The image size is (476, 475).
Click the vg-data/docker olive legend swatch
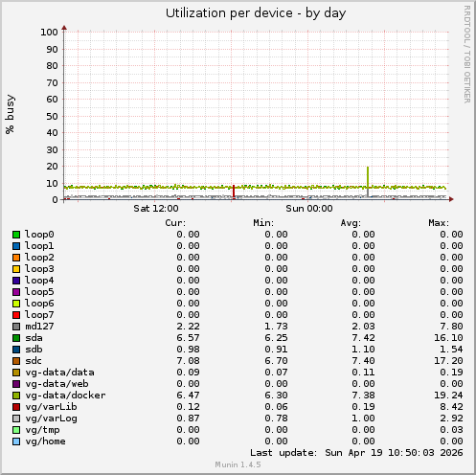[x=16, y=396]
